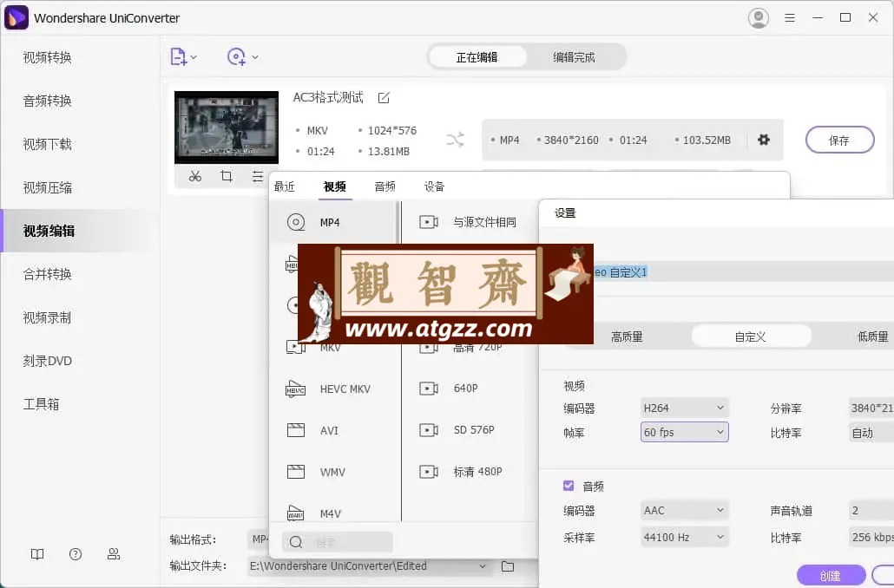Open 视频录制 in sidebar

(48, 317)
